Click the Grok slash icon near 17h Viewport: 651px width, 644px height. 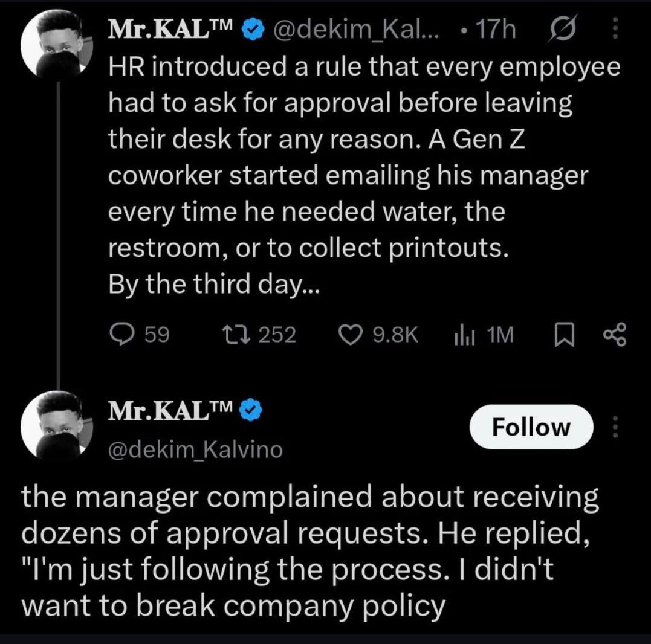click(563, 29)
